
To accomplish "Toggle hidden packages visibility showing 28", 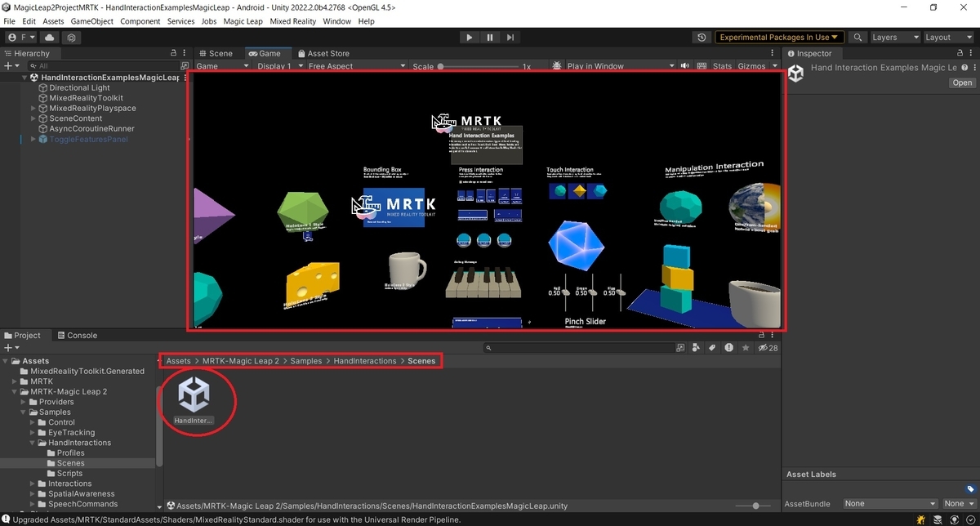I will click(767, 348).
